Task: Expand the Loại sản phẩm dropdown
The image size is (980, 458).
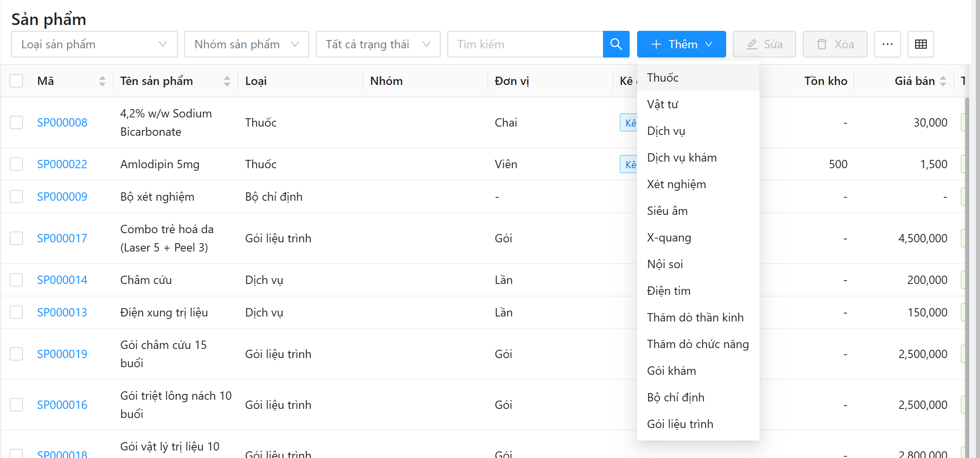Action: [94, 44]
